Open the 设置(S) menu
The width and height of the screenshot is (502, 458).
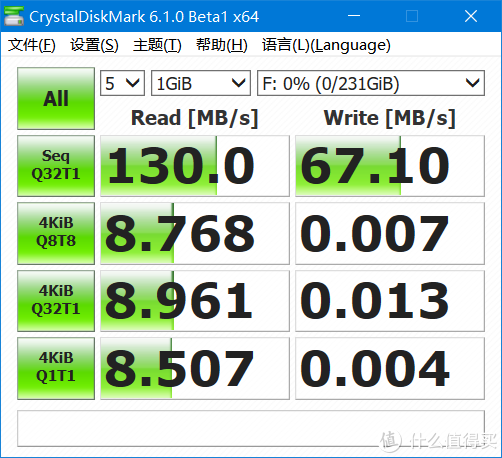click(94, 45)
